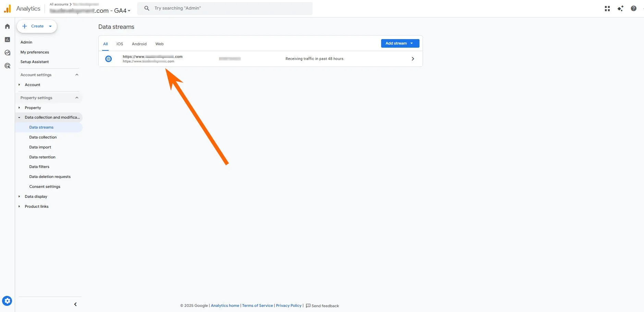Collapse the Account settings section
The width and height of the screenshot is (644, 312).
77,75
